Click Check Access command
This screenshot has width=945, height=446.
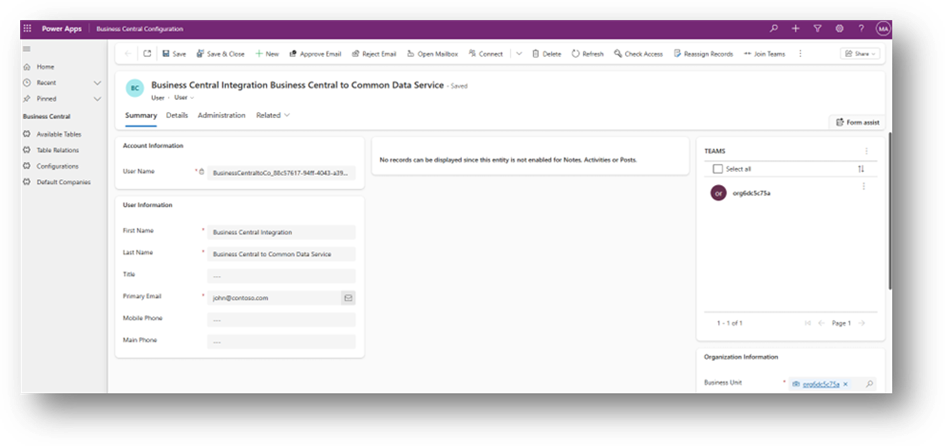tap(638, 54)
